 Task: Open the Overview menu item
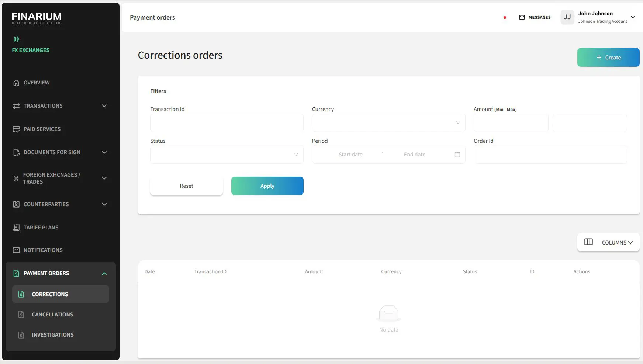point(37,83)
